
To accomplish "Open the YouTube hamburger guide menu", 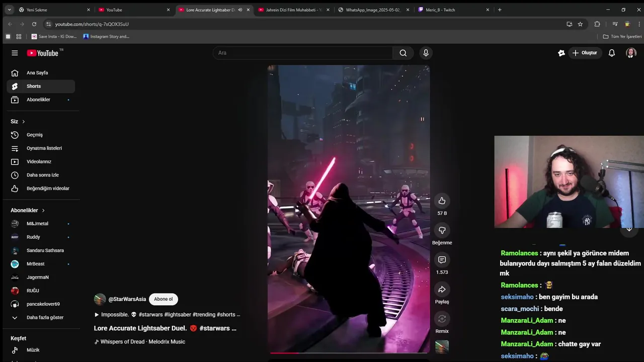I will (15, 53).
